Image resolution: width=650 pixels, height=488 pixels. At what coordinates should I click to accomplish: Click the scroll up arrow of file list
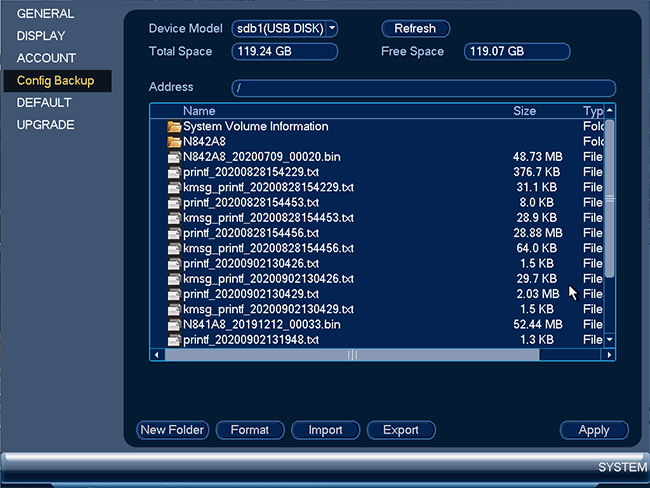[x=609, y=111]
